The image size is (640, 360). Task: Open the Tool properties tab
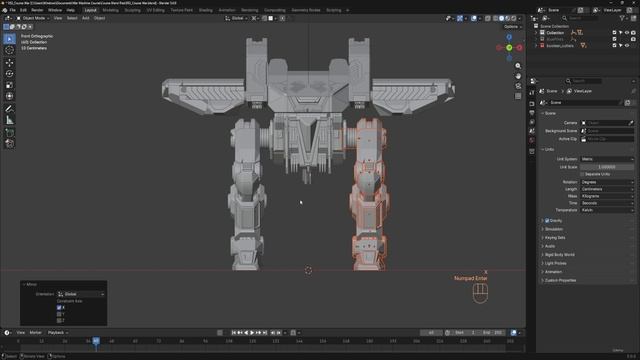tap(532, 93)
